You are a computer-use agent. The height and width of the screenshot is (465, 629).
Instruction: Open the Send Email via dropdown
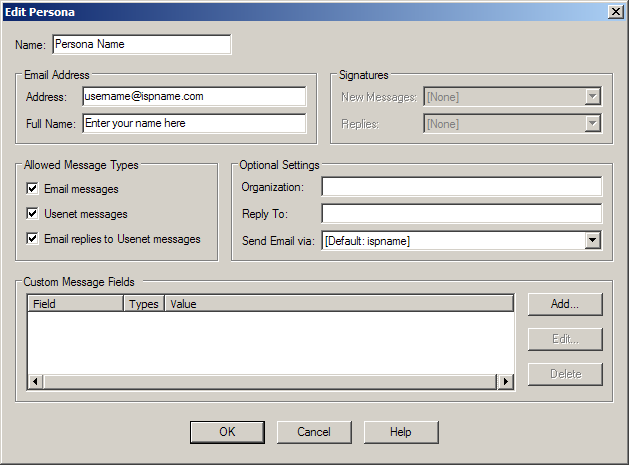click(x=592, y=241)
